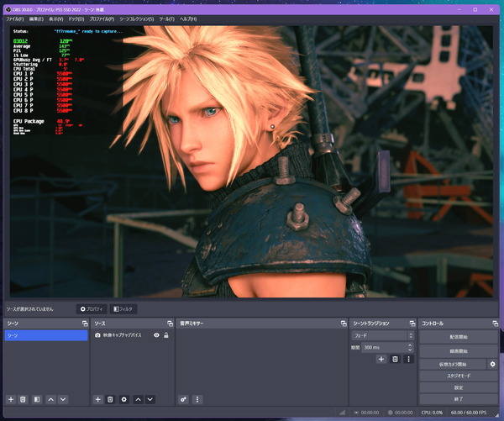Toggle lock on 映像キャプチャデバイス source
504x421 pixels.
click(166, 335)
